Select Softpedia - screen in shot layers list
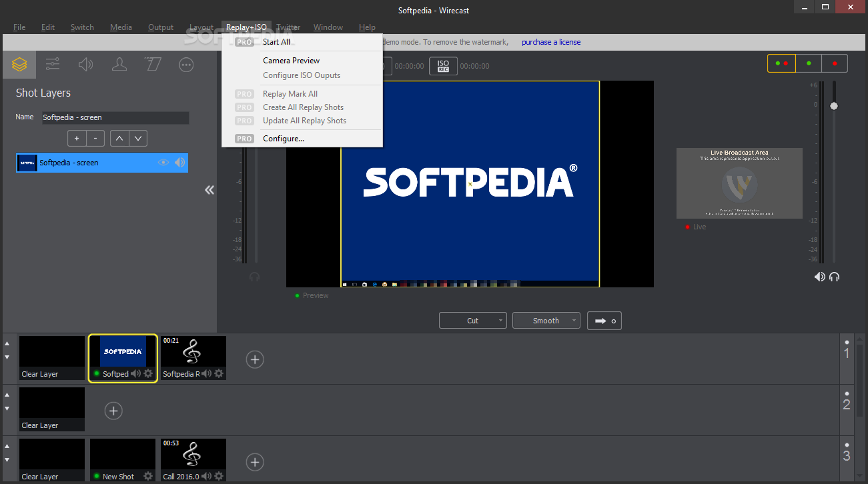868x484 pixels. pyautogui.click(x=102, y=163)
